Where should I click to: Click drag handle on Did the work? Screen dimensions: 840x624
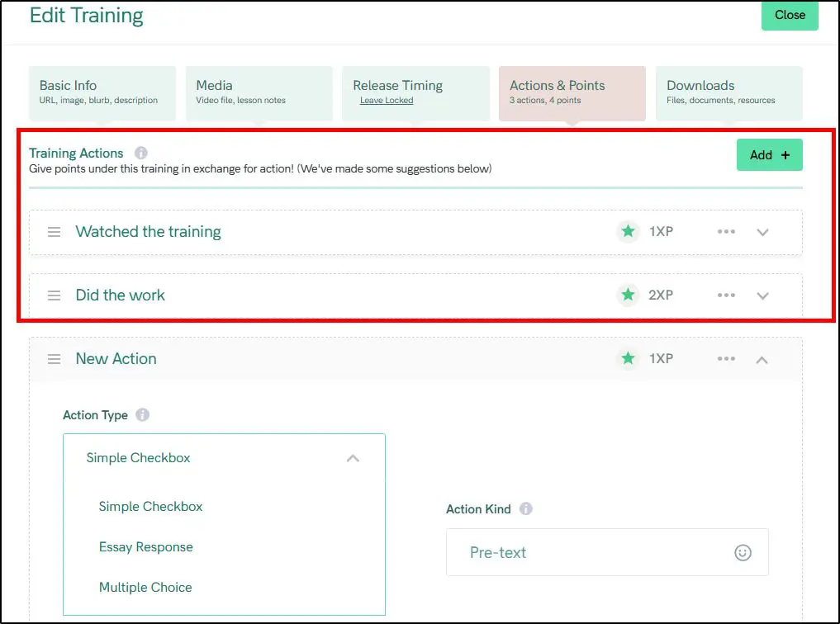[x=54, y=295]
